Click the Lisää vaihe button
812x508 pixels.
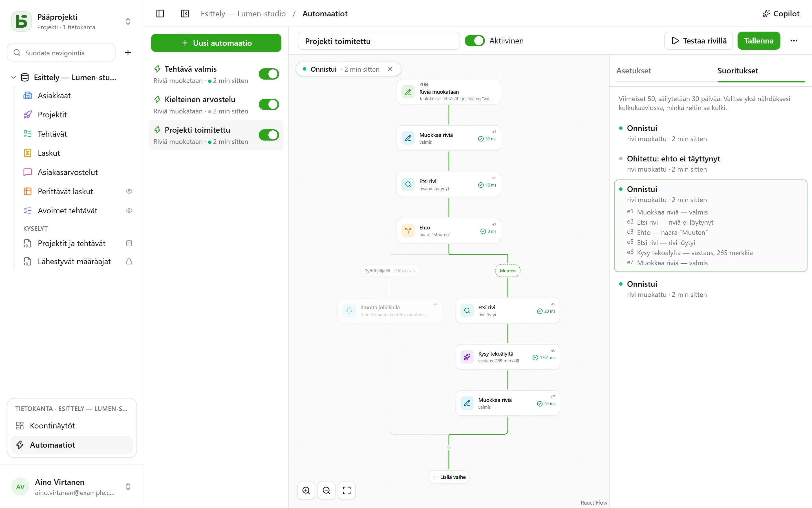click(x=449, y=477)
